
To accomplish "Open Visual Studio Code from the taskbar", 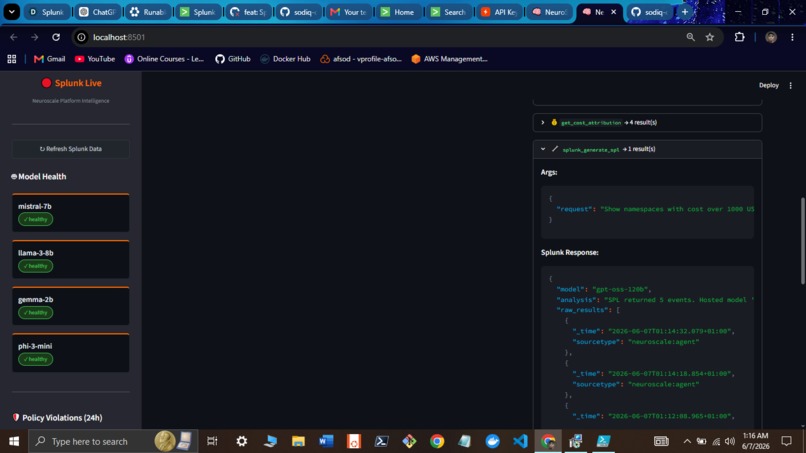I will [520, 441].
